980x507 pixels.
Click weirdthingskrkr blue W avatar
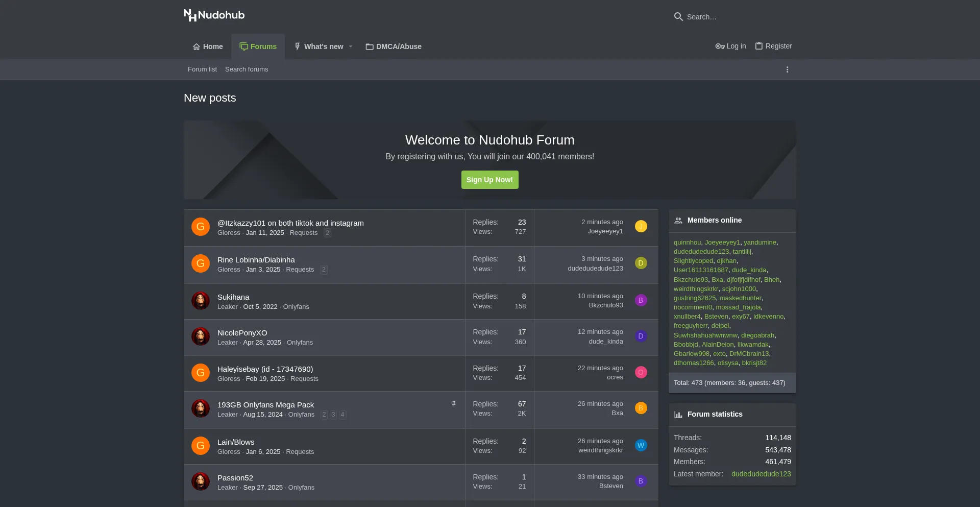click(x=641, y=445)
